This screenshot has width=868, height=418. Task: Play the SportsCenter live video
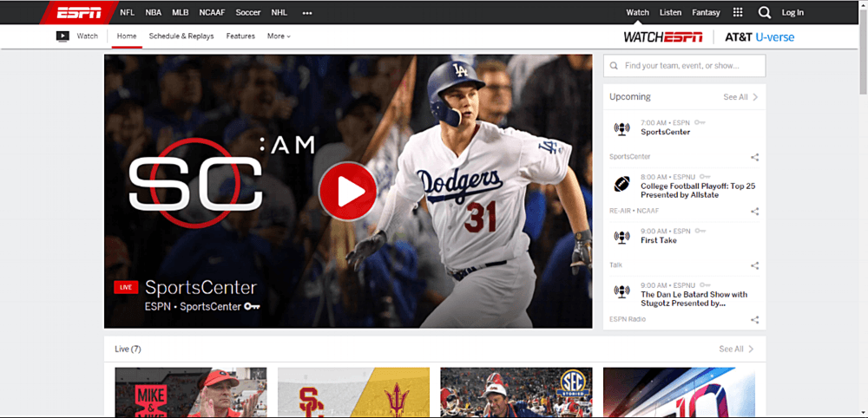tap(348, 192)
